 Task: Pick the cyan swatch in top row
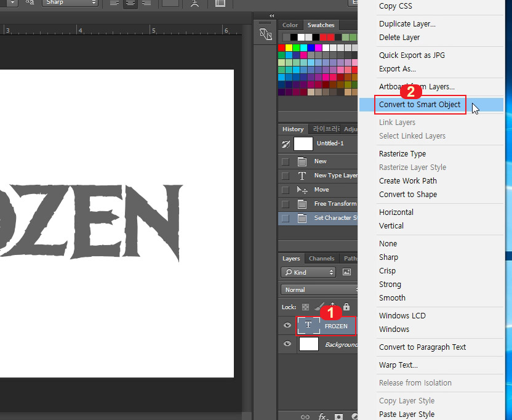(303, 47)
